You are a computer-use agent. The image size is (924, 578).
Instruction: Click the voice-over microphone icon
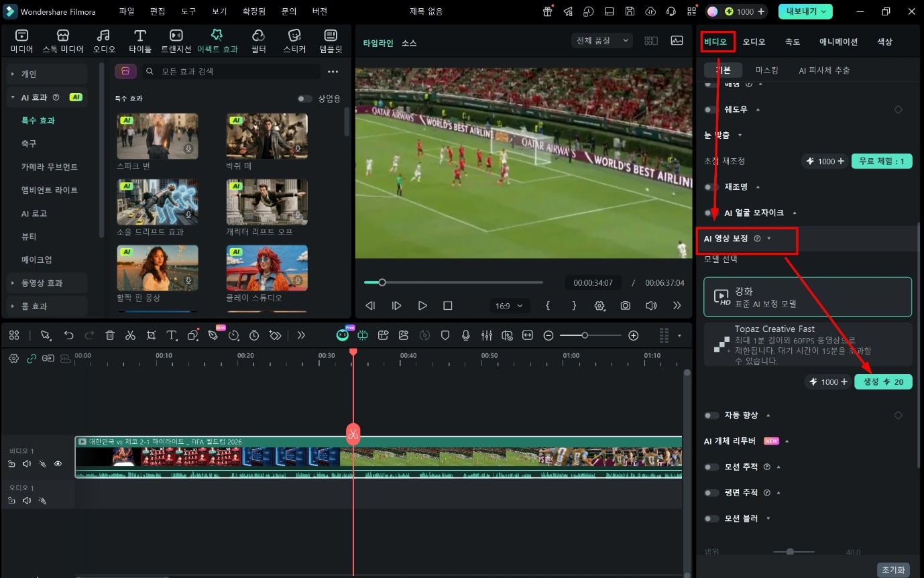pos(466,335)
